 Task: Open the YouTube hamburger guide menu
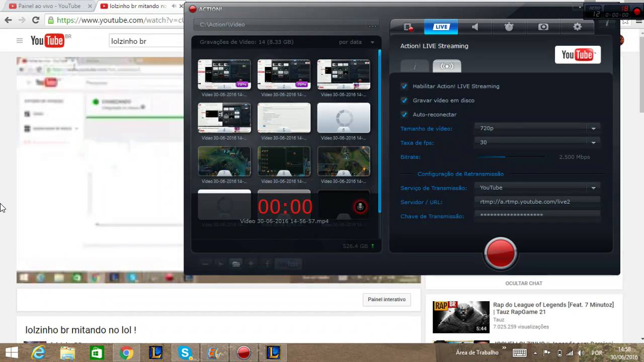[20, 41]
